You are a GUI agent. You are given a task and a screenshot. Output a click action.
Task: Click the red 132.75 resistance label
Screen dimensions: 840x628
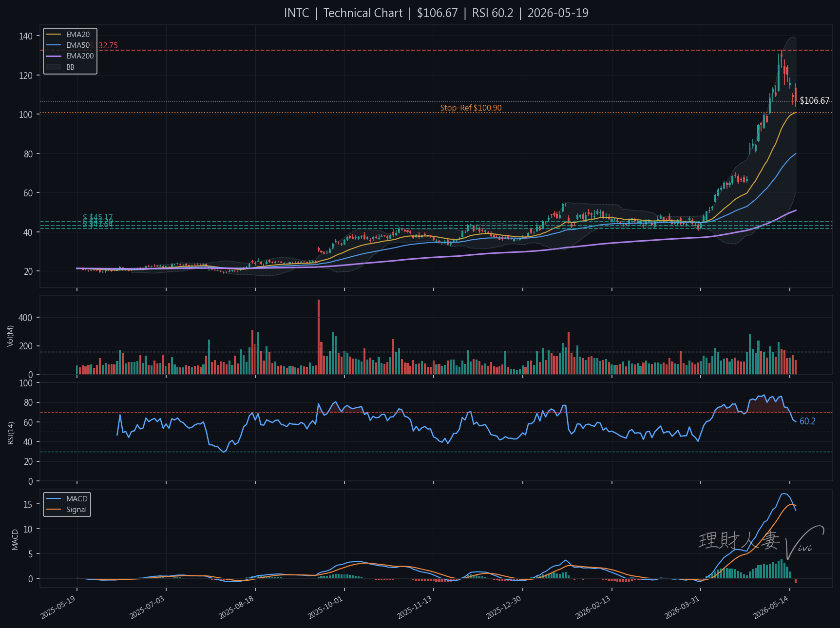pyautogui.click(x=104, y=46)
